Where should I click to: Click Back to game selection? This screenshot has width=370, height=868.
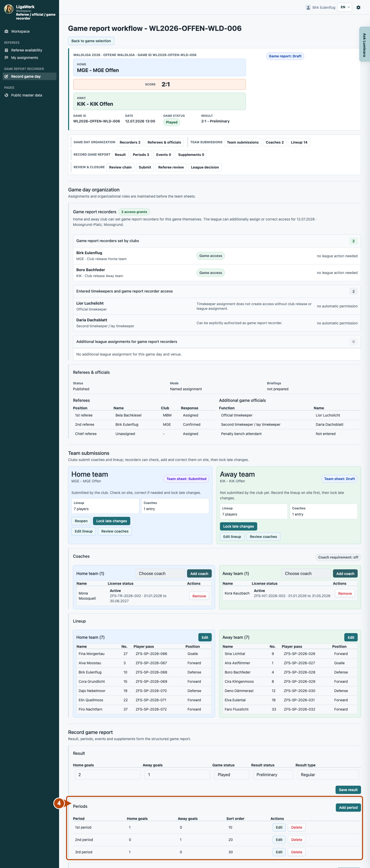point(91,41)
